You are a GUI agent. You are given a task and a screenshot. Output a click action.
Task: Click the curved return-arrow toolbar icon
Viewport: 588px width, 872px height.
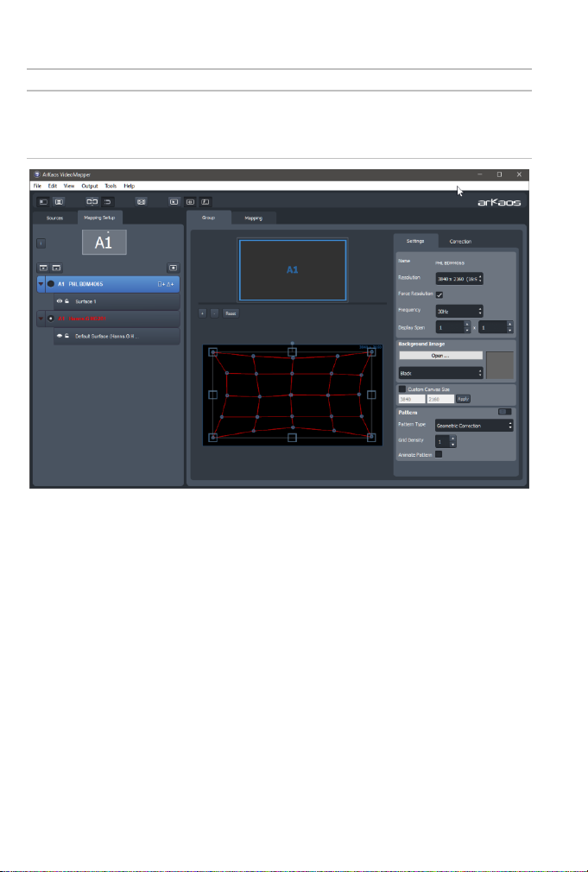coord(107,202)
